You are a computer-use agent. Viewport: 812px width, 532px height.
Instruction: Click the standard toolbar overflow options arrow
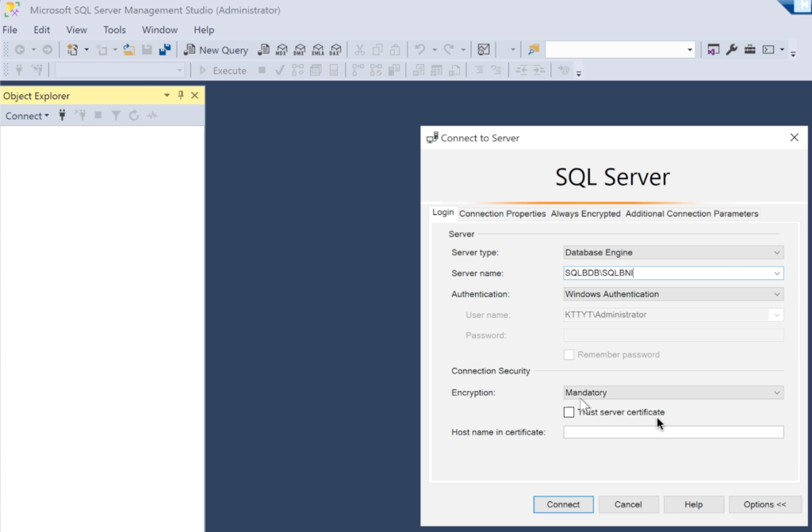793,53
